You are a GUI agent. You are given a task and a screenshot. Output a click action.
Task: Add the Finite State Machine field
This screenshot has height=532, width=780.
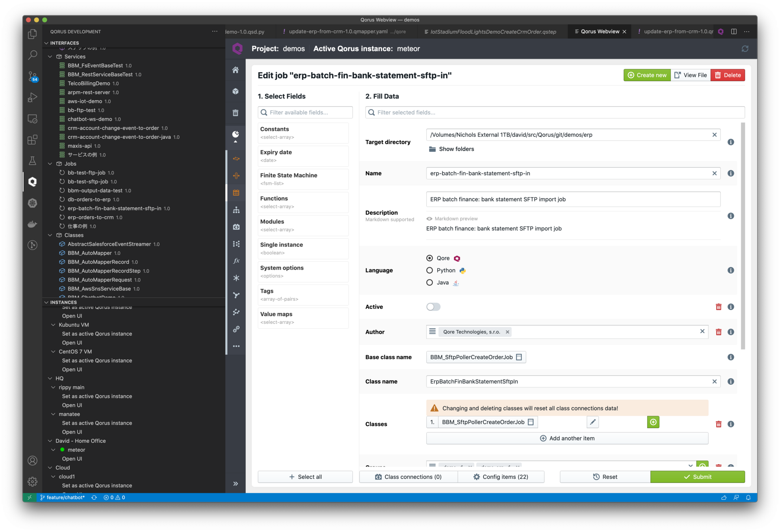pos(303,179)
